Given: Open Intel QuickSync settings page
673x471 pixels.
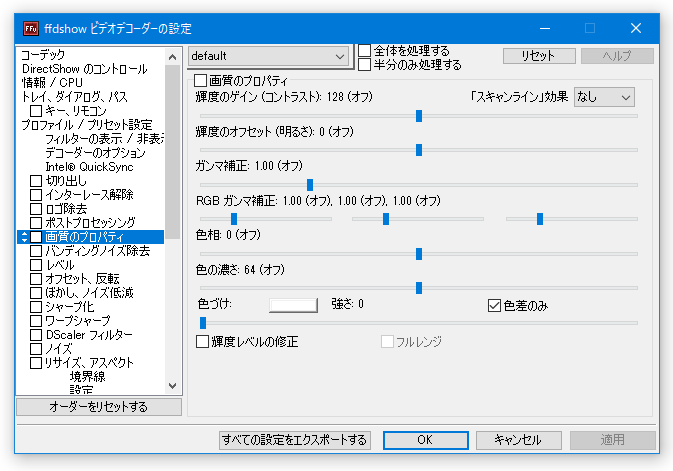Looking at the screenshot, I should [89, 167].
